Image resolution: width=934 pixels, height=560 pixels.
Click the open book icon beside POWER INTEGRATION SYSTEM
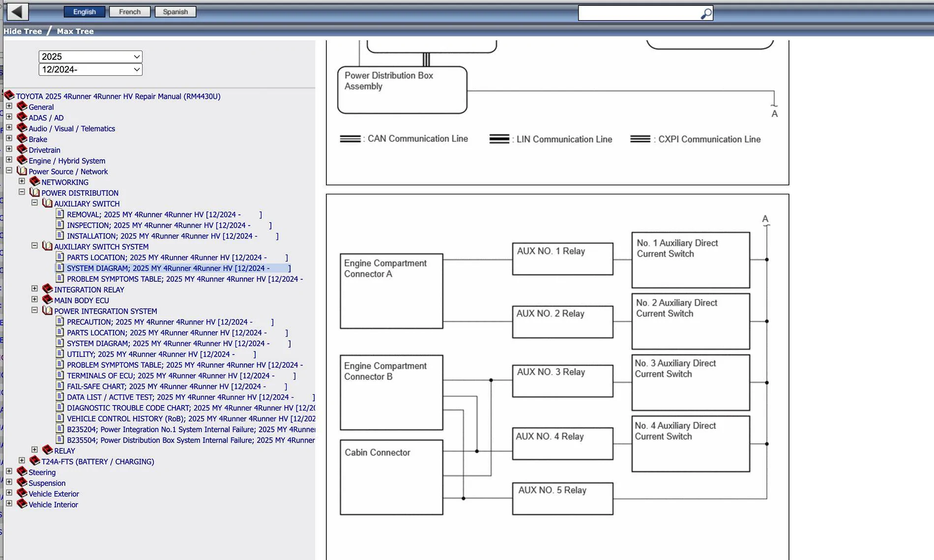[47, 311]
